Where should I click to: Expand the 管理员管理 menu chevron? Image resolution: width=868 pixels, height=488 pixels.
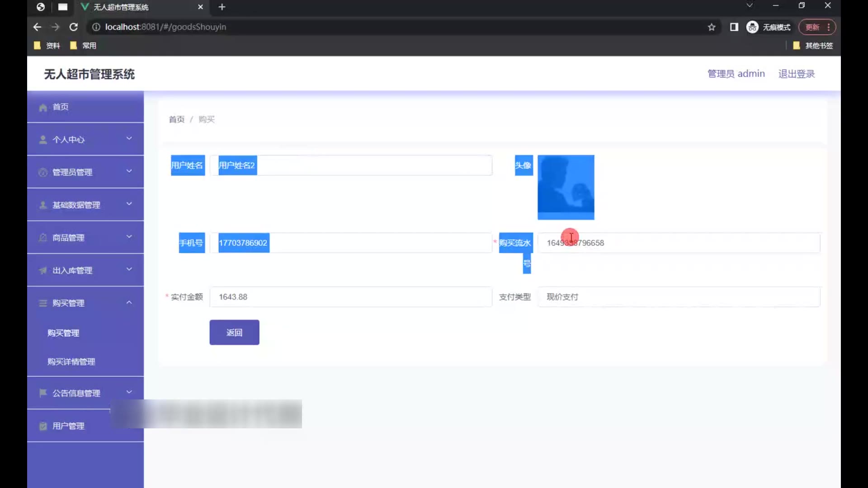click(x=129, y=171)
